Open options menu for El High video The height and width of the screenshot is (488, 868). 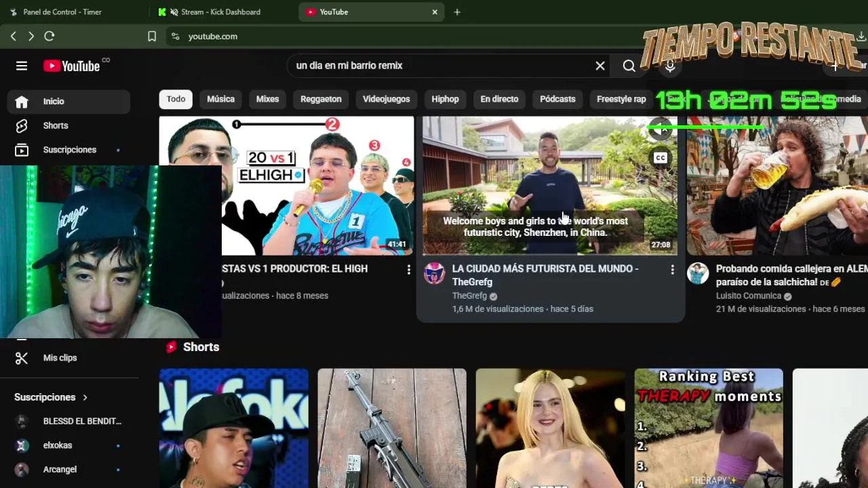pyautogui.click(x=408, y=270)
